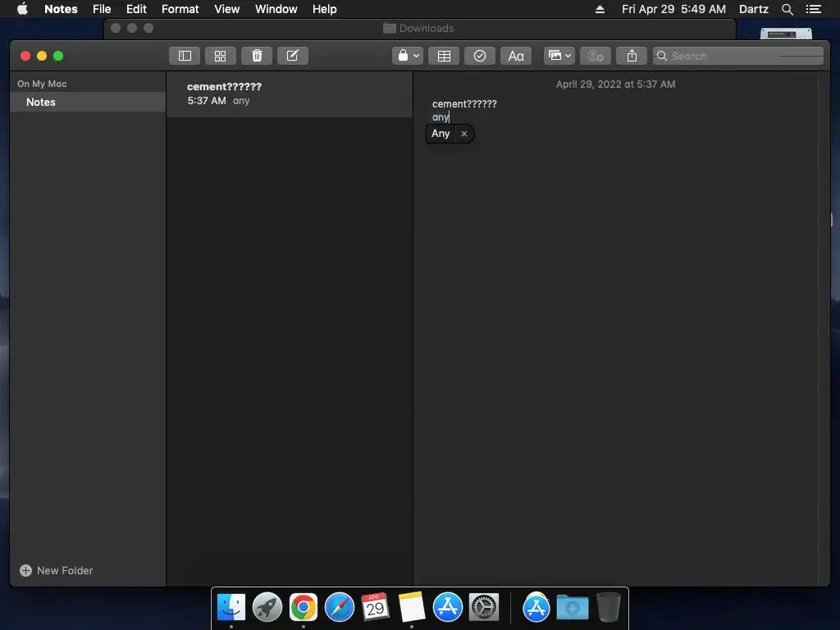Open the App Store icon right of Dock divider
840x630 pixels.
click(536, 608)
